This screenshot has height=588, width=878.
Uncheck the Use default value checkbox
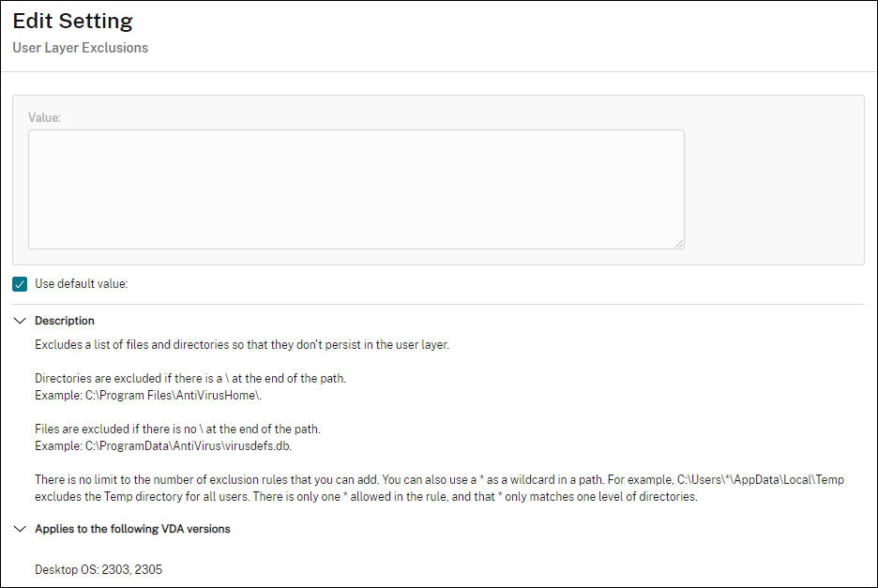coord(19,283)
